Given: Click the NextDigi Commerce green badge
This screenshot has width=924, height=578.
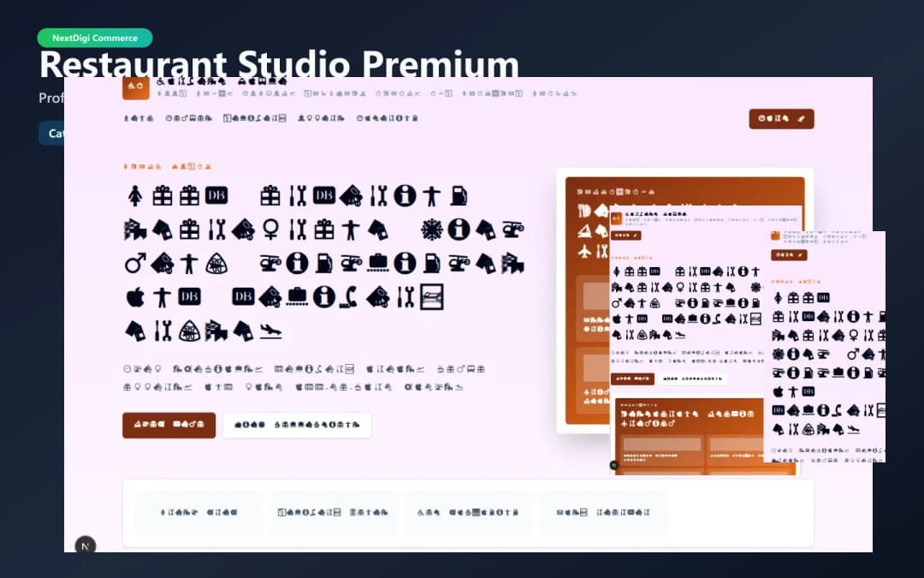Looking at the screenshot, I should [x=95, y=38].
